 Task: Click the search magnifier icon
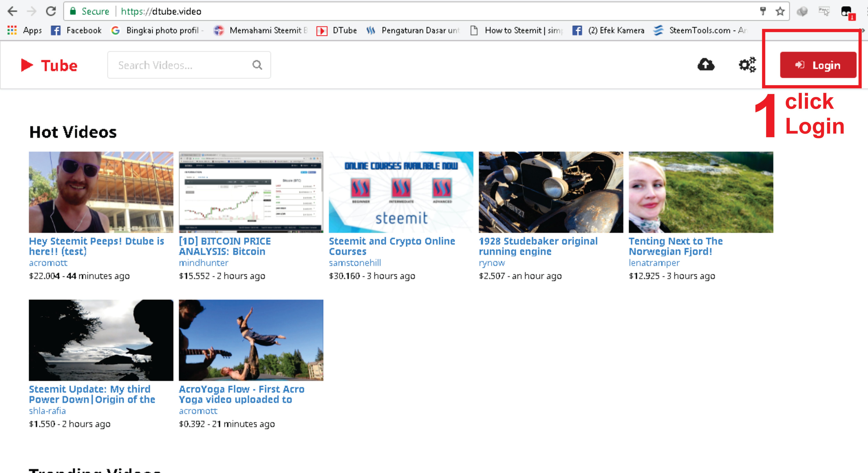257,65
